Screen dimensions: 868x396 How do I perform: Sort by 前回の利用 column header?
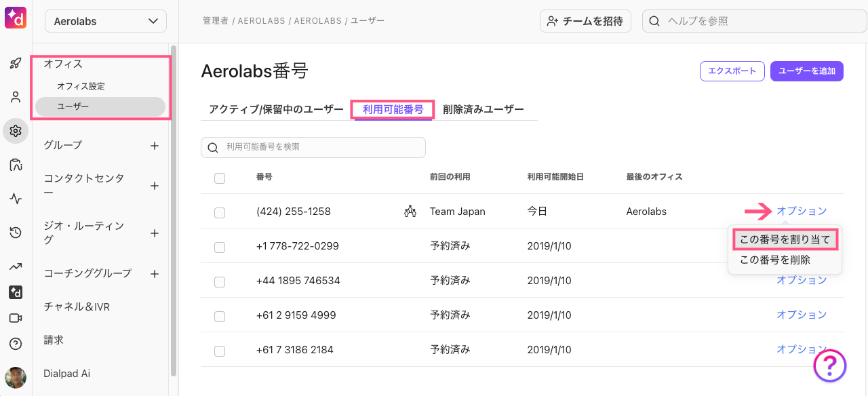(450, 177)
